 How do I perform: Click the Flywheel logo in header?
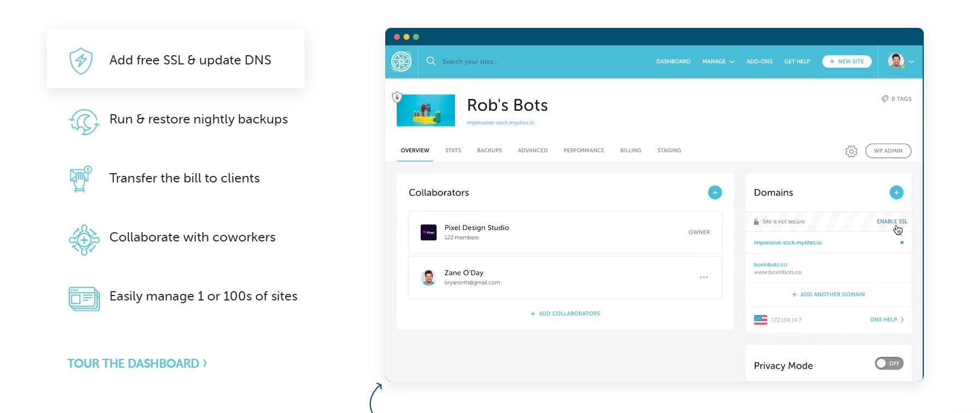coord(401,61)
